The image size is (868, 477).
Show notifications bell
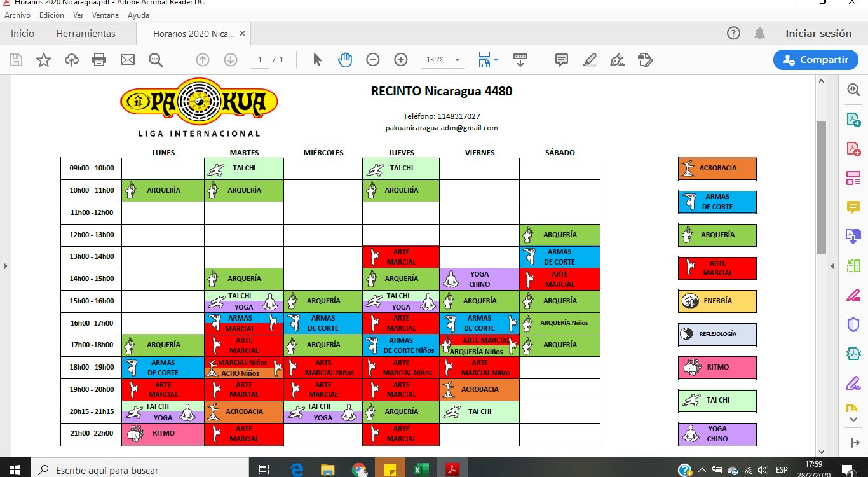pos(759,34)
